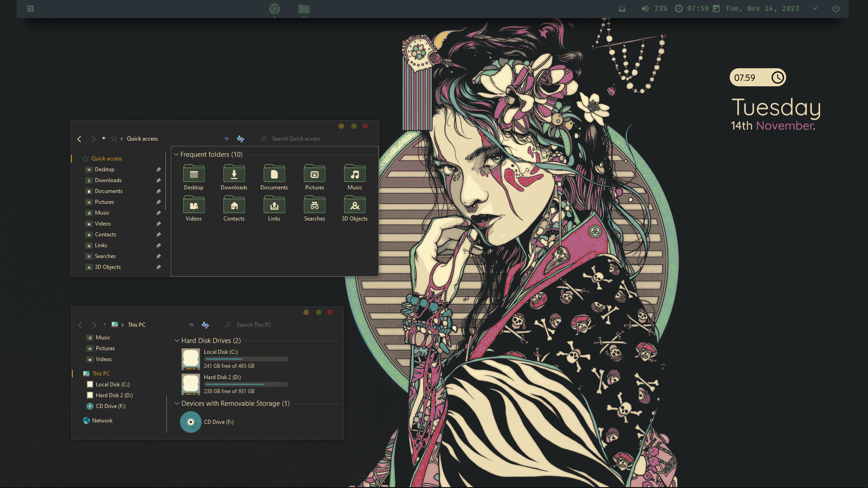Click the Network entry in the sidebar
The height and width of the screenshot is (488, 868).
point(103,420)
